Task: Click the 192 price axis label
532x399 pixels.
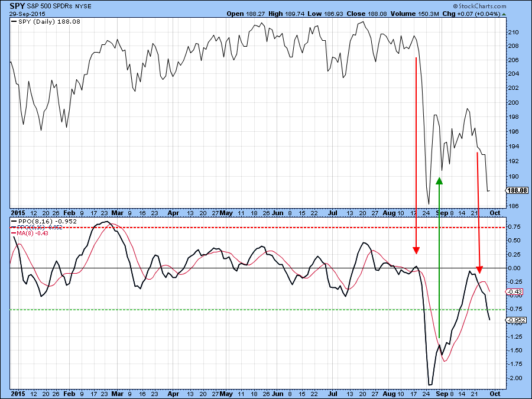Action: pyautogui.click(x=513, y=161)
